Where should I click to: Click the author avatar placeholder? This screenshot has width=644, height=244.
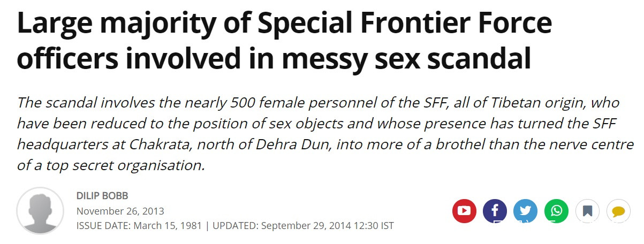[x=40, y=211]
